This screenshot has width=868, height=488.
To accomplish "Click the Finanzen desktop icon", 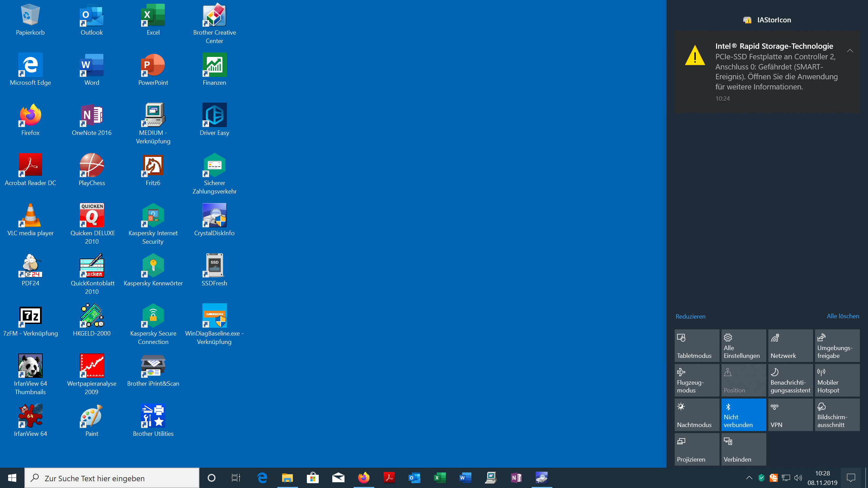I will (214, 69).
